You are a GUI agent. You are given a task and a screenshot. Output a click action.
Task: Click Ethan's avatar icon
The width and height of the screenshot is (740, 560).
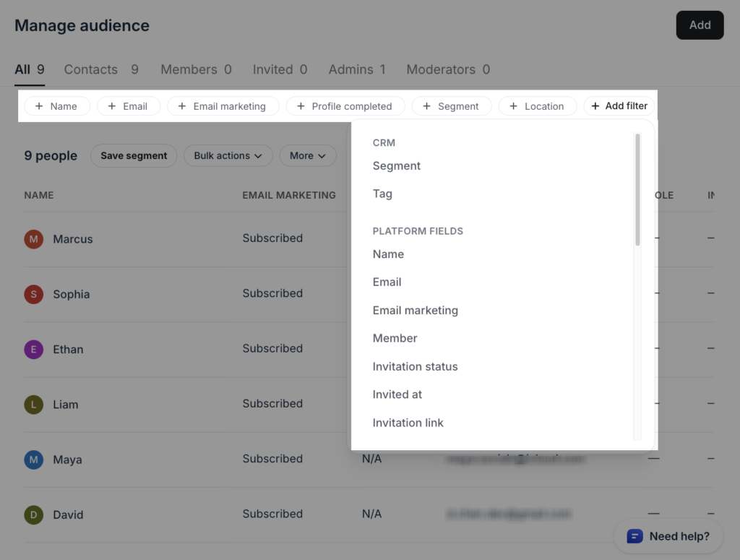[x=33, y=350]
